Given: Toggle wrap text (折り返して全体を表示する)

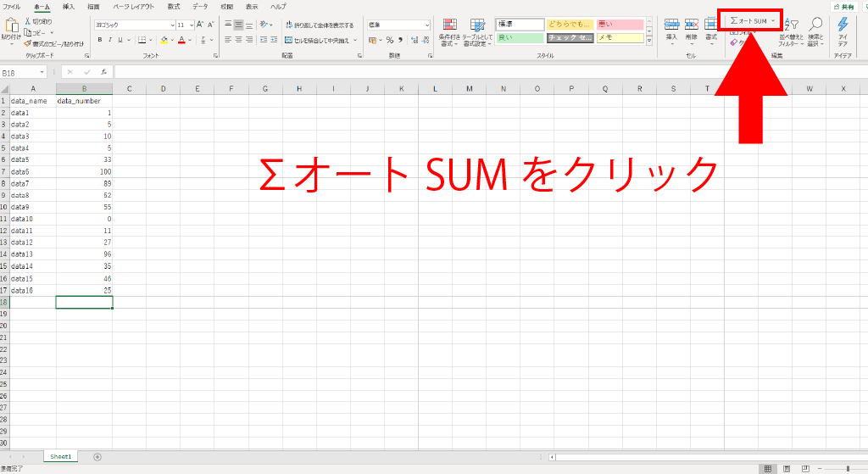Looking at the screenshot, I should click(x=320, y=25).
